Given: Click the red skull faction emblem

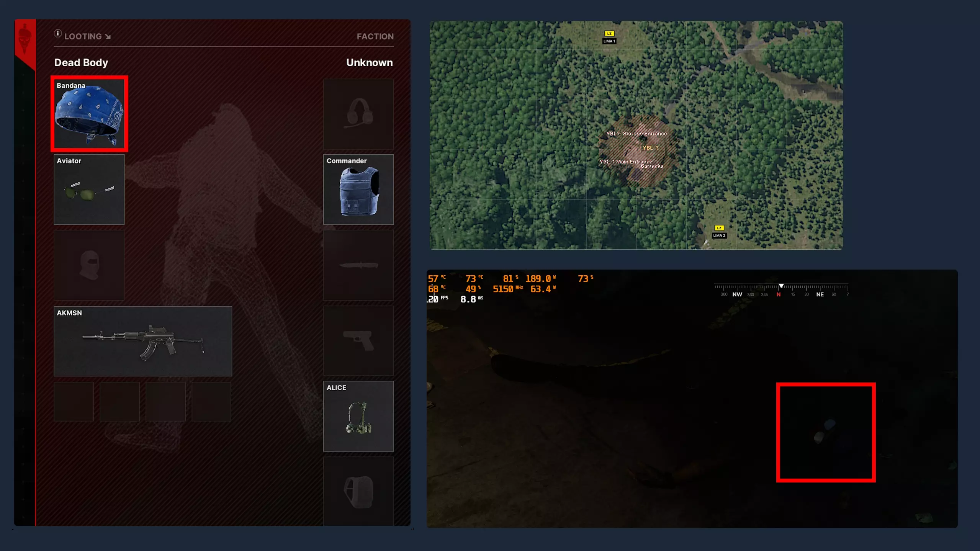Looking at the screenshot, I should coord(25,39).
